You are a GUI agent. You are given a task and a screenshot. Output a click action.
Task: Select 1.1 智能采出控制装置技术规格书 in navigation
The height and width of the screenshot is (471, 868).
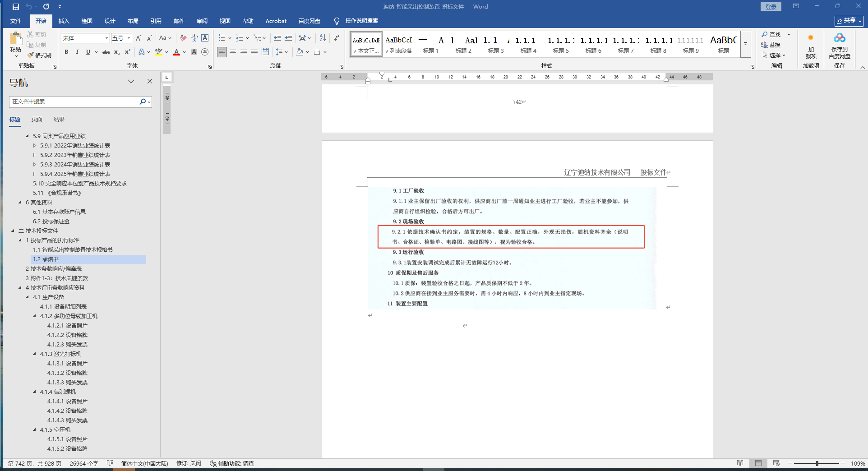tap(73, 249)
